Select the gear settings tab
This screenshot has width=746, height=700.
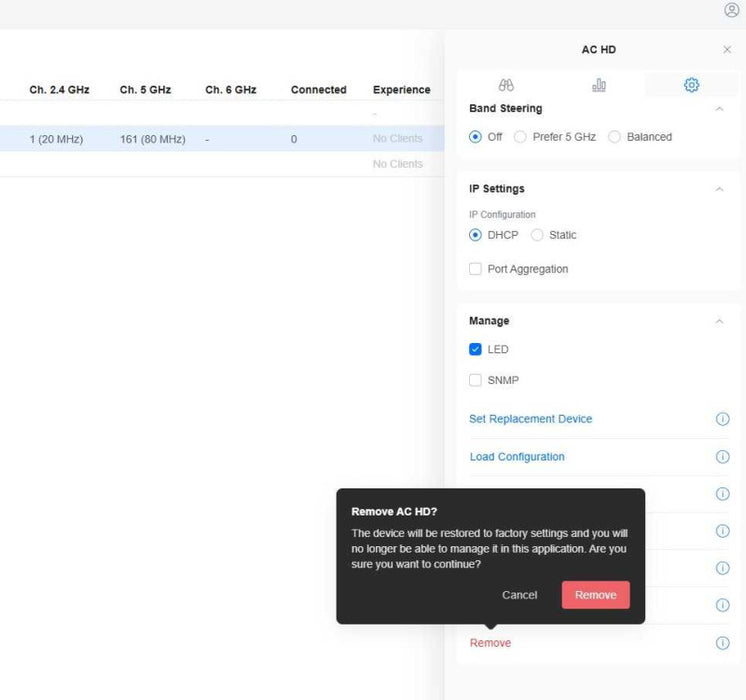tap(691, 85)
